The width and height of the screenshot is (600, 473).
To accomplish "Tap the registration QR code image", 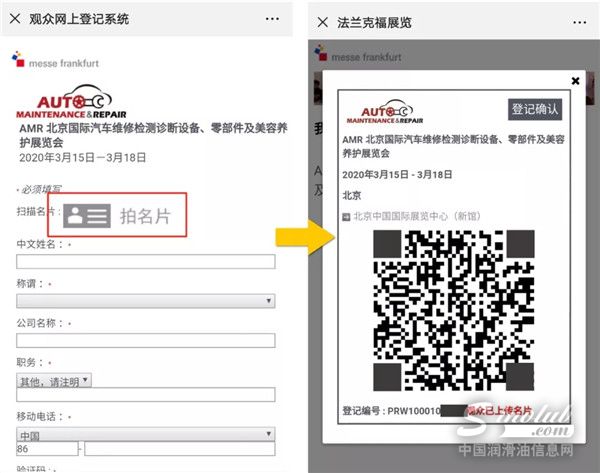I will (451, 309).
